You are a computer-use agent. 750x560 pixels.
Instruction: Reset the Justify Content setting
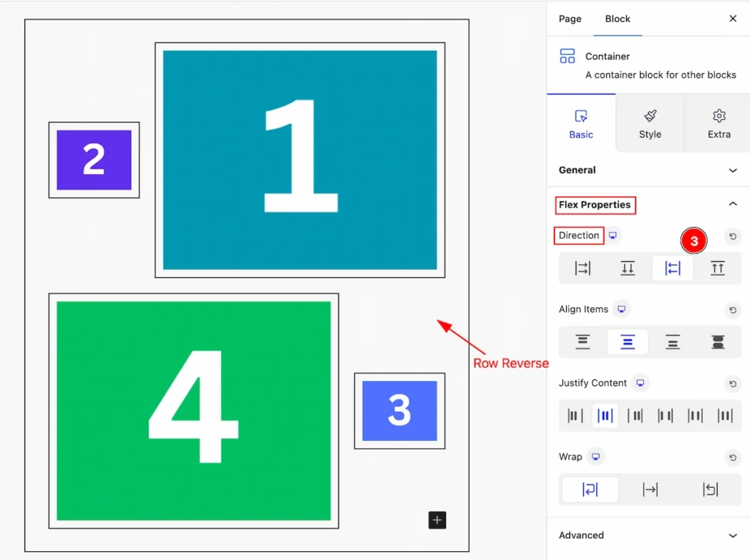tap(732, 384)
